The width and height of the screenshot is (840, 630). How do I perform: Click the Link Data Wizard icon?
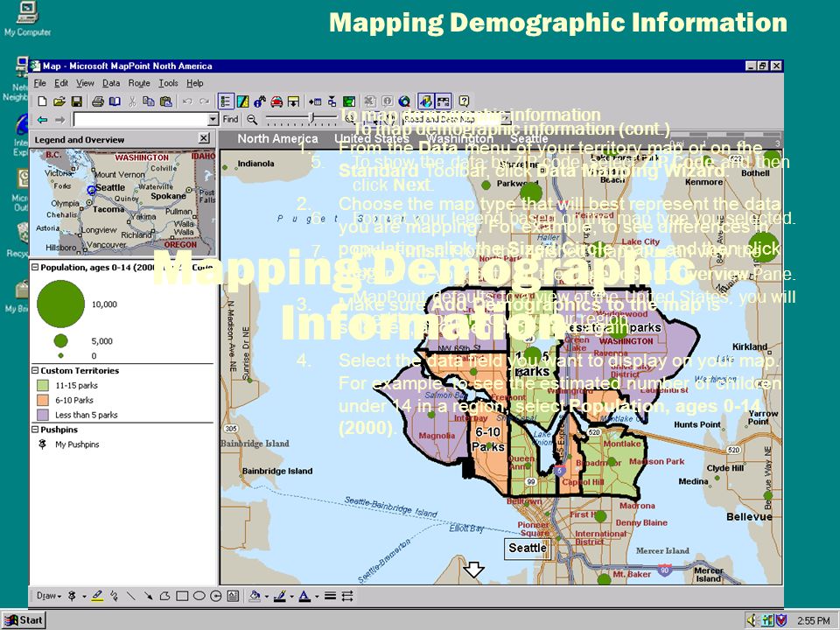point(332,101)
